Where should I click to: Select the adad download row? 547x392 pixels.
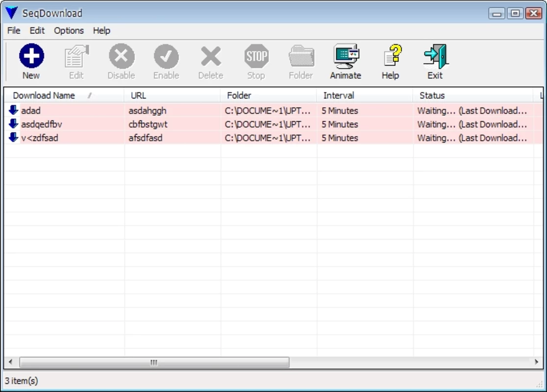(x=274, y=111)
